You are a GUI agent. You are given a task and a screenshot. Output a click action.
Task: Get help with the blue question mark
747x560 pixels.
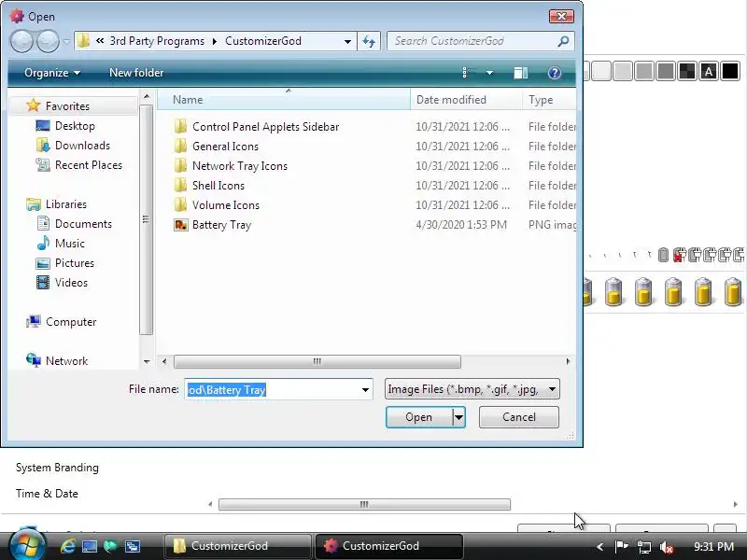coord(554,73)
